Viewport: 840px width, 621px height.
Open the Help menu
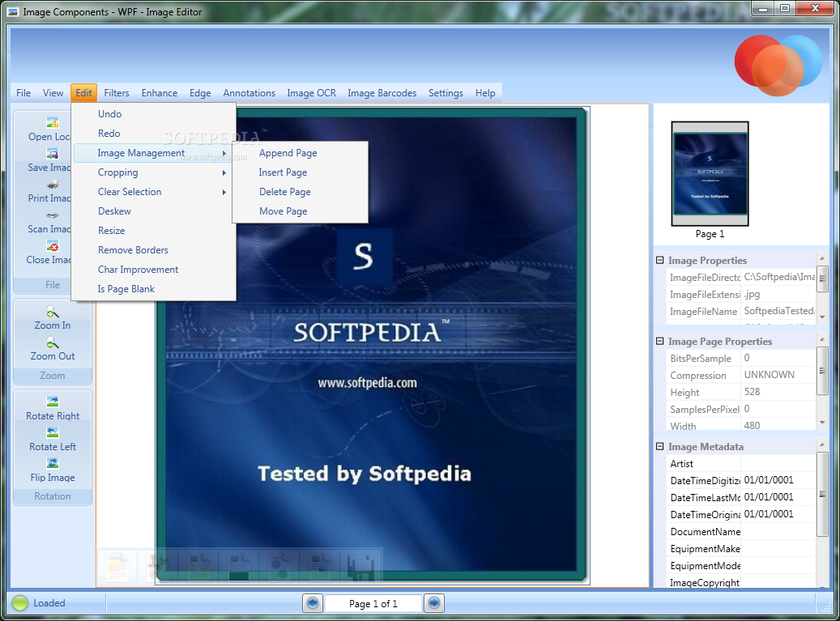(x=485, y=92)
